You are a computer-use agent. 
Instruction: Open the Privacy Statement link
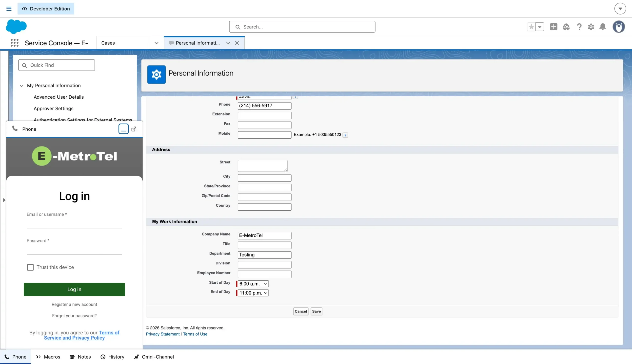click(x=163, y=334)
